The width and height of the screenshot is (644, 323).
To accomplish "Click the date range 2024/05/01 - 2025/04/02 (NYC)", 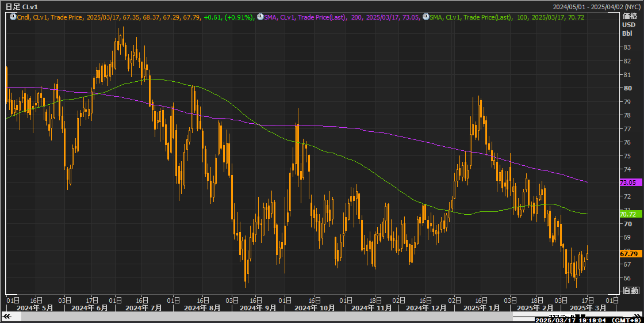I will coord(596,6).
